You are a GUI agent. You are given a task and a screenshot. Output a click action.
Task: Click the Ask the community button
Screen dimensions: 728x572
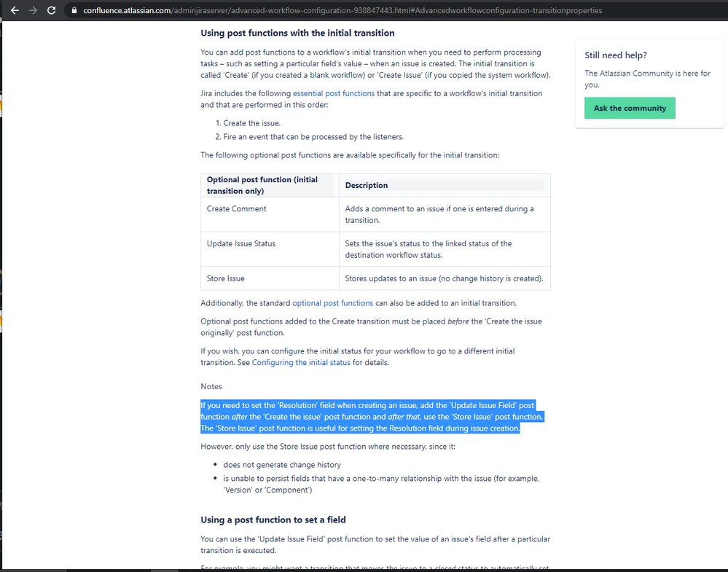[x=630, y=108]
